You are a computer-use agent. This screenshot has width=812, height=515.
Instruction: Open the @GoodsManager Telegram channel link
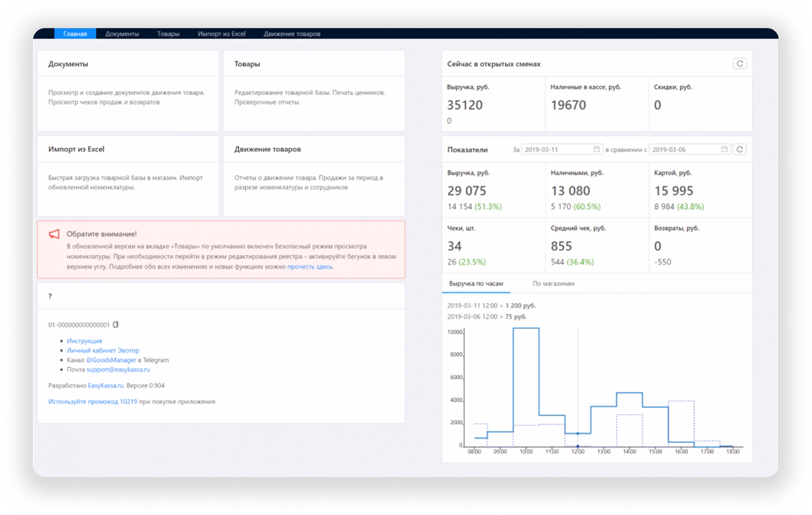pyautogui.click(x=115, y=360)
